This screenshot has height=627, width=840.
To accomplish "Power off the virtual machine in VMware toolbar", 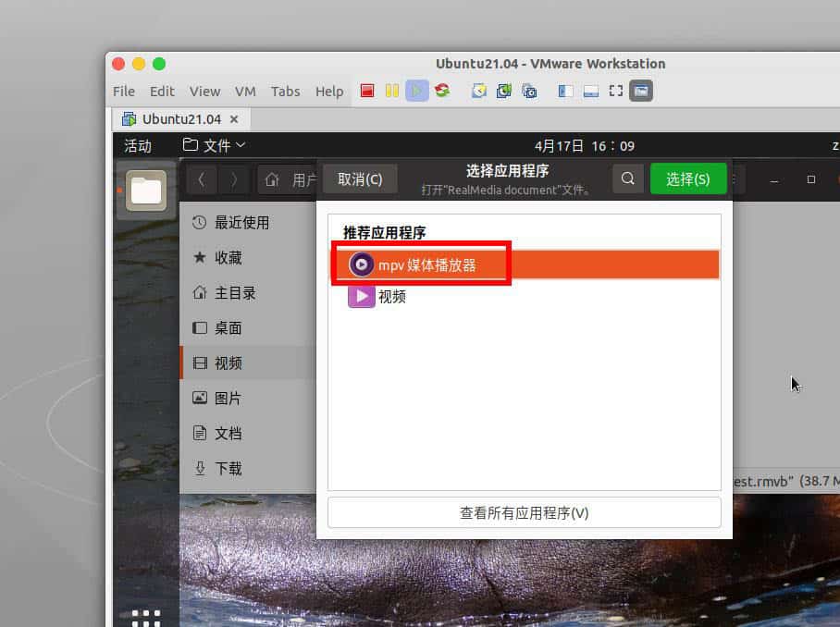I will coord(366,91).
